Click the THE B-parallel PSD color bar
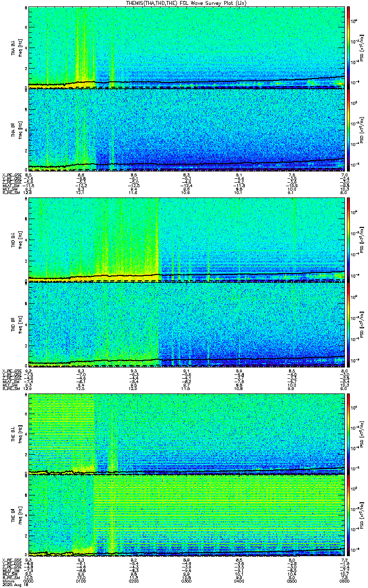This screenshot has height=588, width=368. [x=348, y=516]
